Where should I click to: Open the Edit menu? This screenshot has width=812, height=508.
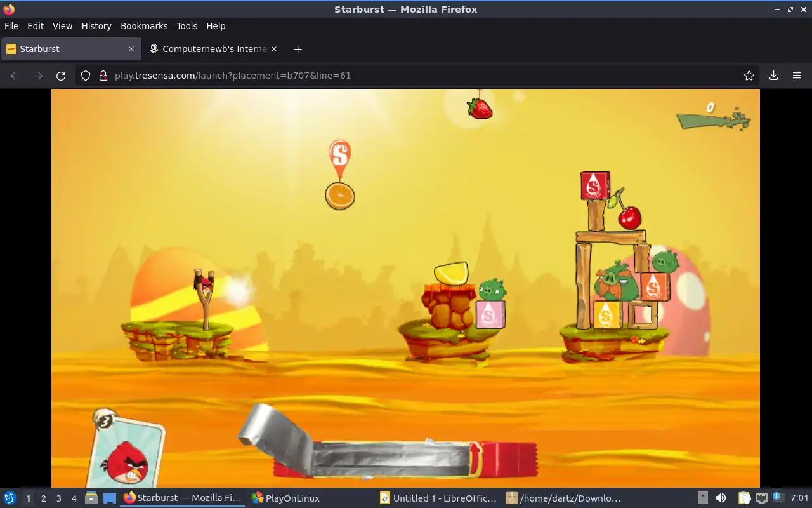(x=36, y=26)
